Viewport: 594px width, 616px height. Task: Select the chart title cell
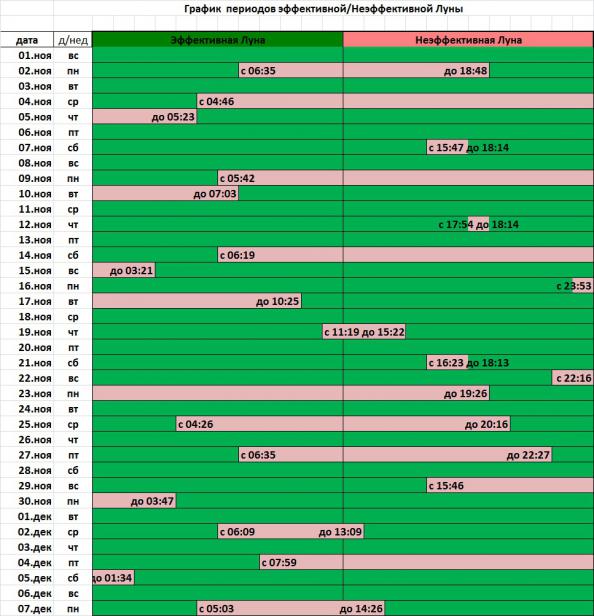[324, 8]
